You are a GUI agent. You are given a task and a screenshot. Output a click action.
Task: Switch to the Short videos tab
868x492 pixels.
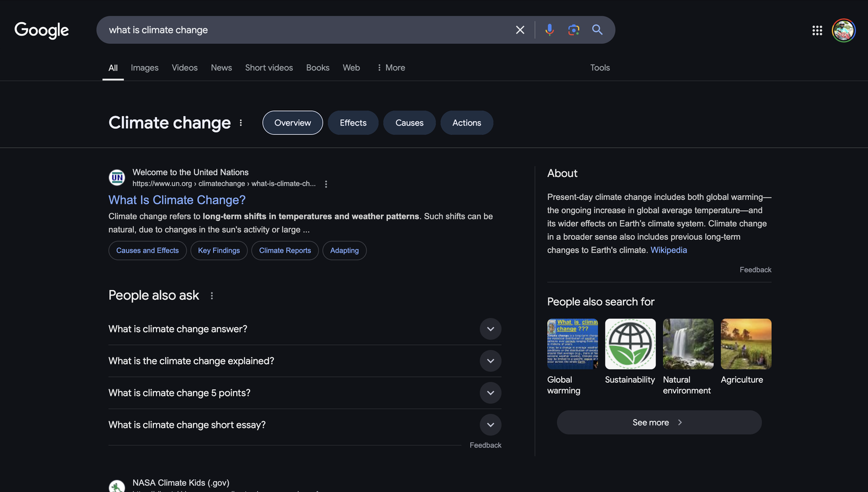(269, 68)
